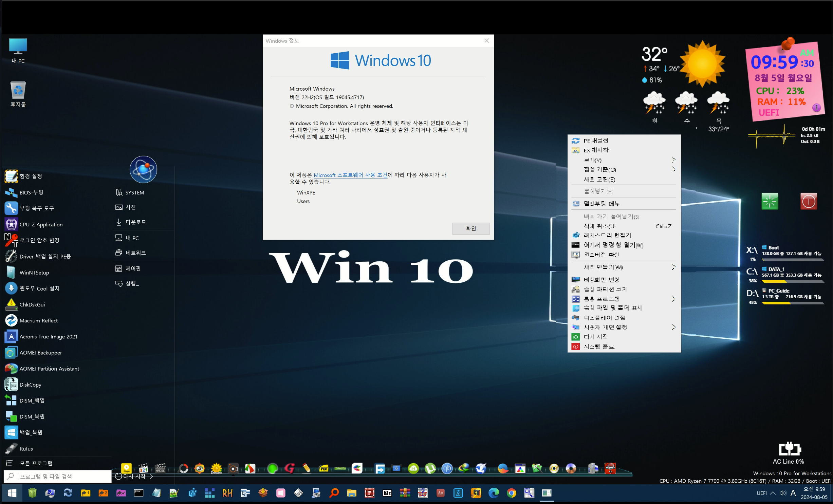This screenshot has width=833, height=504.
Task: Expand 보기(V) submenu arrow in context menu
Action: click(x=673, y=160)
